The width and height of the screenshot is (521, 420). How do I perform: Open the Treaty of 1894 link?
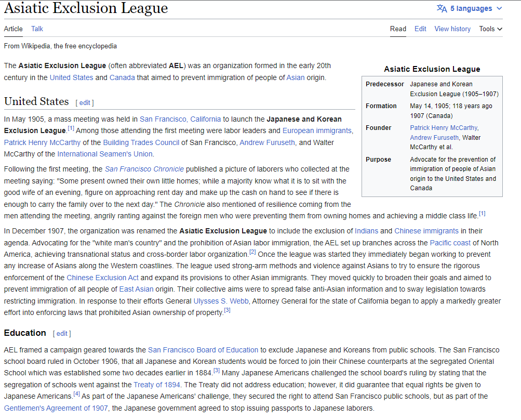click(157, 385)
